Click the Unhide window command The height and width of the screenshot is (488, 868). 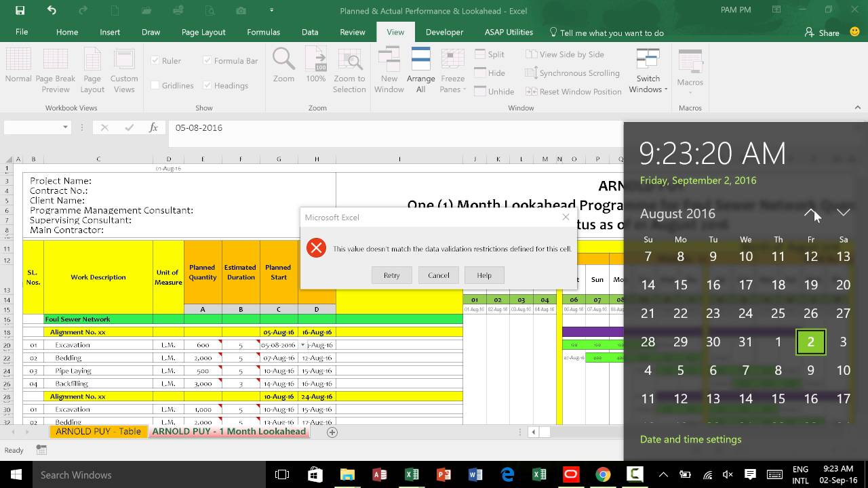494,91
